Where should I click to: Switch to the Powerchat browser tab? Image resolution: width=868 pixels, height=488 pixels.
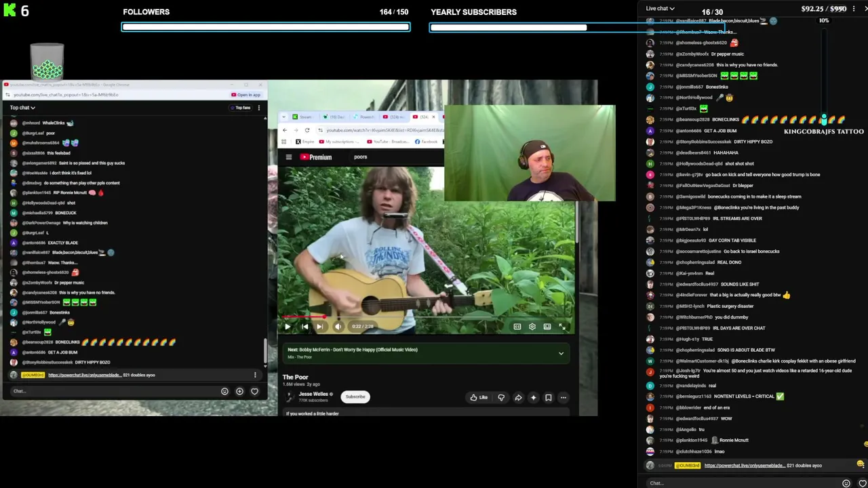point(363,117)
